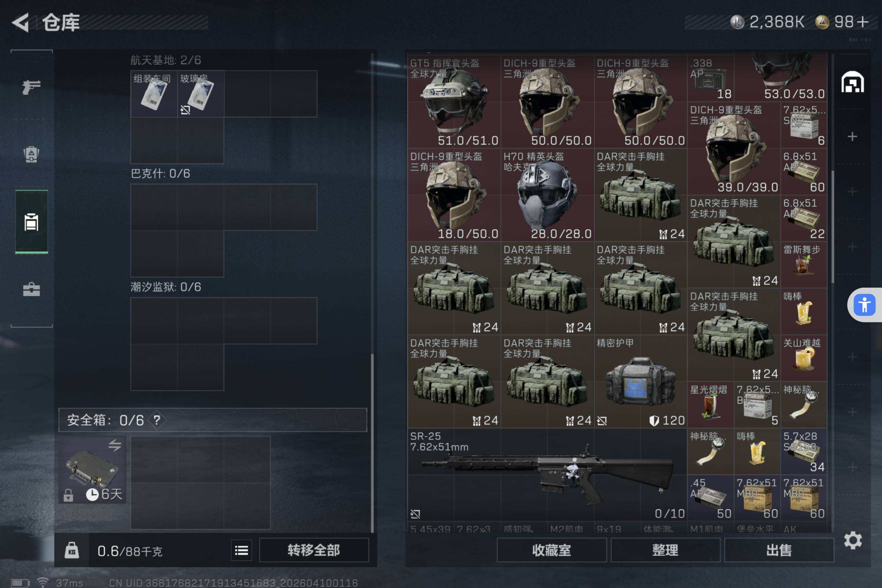Image resolution: width=882 pixels, height=588 pixels.
Task: Open the settings gear icon
Action: click(853, 540)
